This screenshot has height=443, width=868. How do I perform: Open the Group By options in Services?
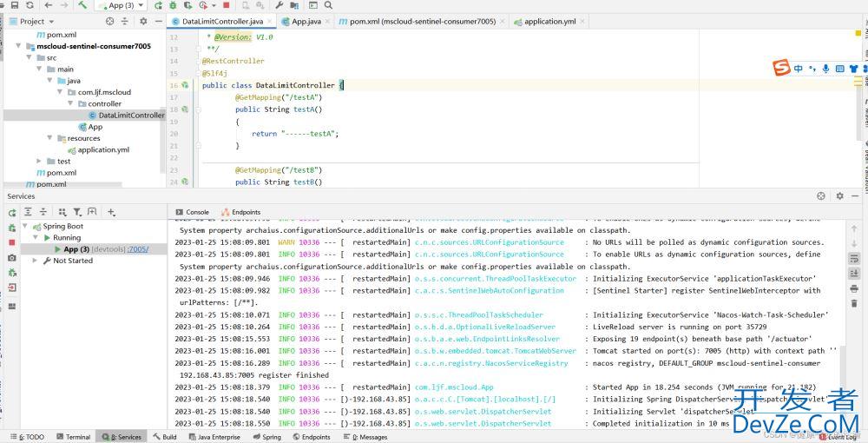click(62, 212)
